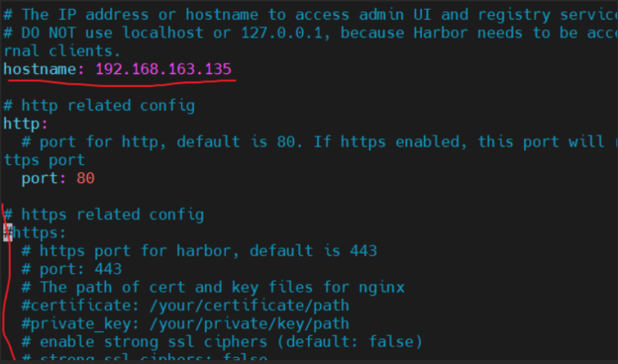This screenshot has width=618, height=364.
Task: Click the highlighted cursor block before https:
Action: [8, 233]
